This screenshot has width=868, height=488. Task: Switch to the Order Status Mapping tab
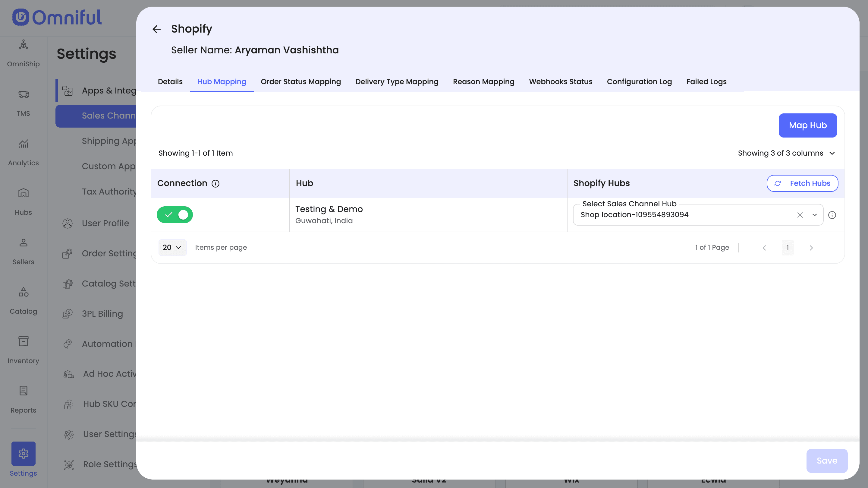(300, 82)
